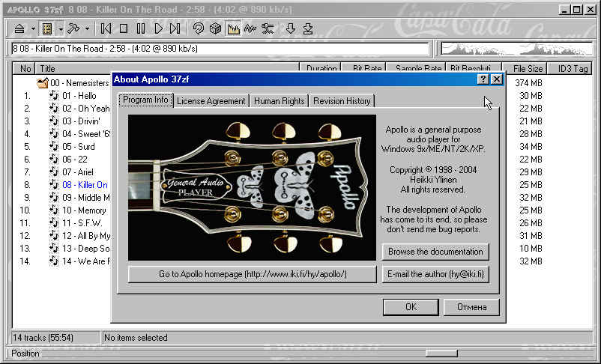Close the About Apollo dialog

tap(497, 79)
